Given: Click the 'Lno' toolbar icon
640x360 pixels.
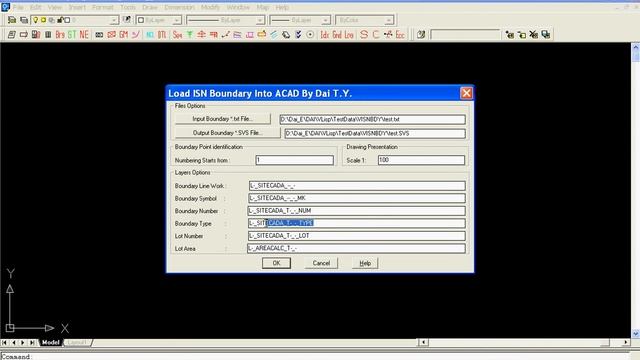Looking at the screenshot, I should click(349, 35).
